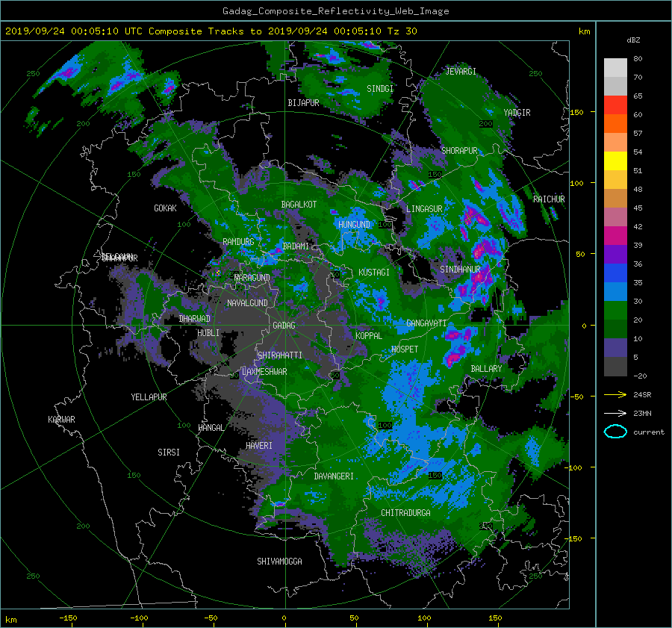Click the GANGAVATI city label

[x=426, y=323]
